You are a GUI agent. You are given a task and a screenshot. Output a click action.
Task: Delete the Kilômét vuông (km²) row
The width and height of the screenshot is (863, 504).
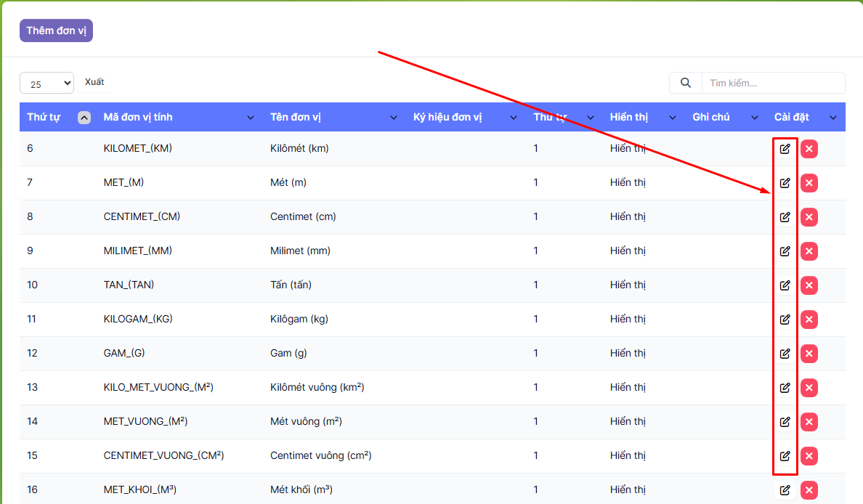[809, 388]
